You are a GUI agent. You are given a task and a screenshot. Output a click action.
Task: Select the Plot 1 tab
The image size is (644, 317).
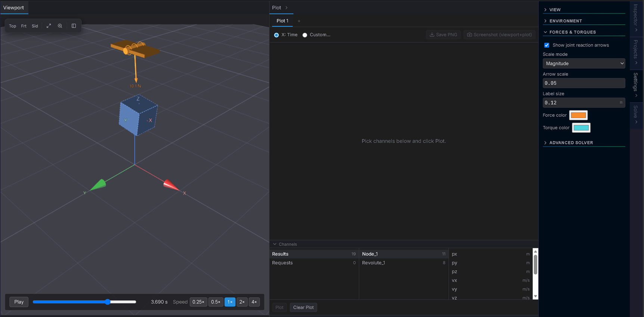[282, 21]
